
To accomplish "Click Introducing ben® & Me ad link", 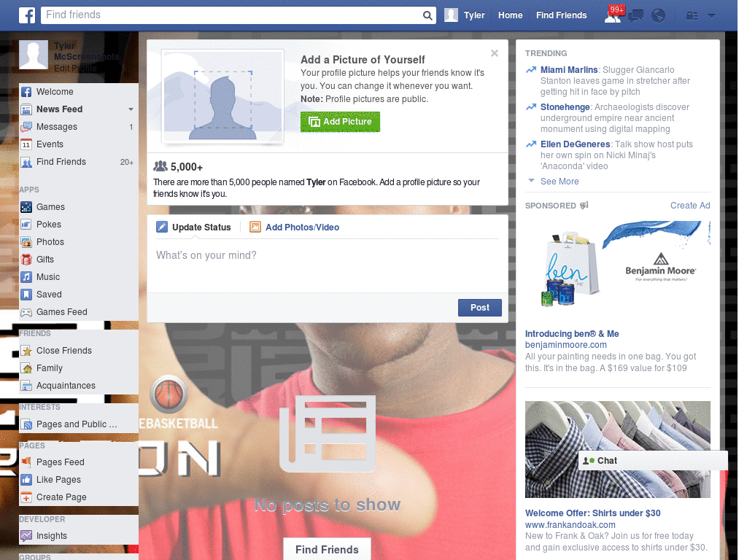I will tap(572, 334).
